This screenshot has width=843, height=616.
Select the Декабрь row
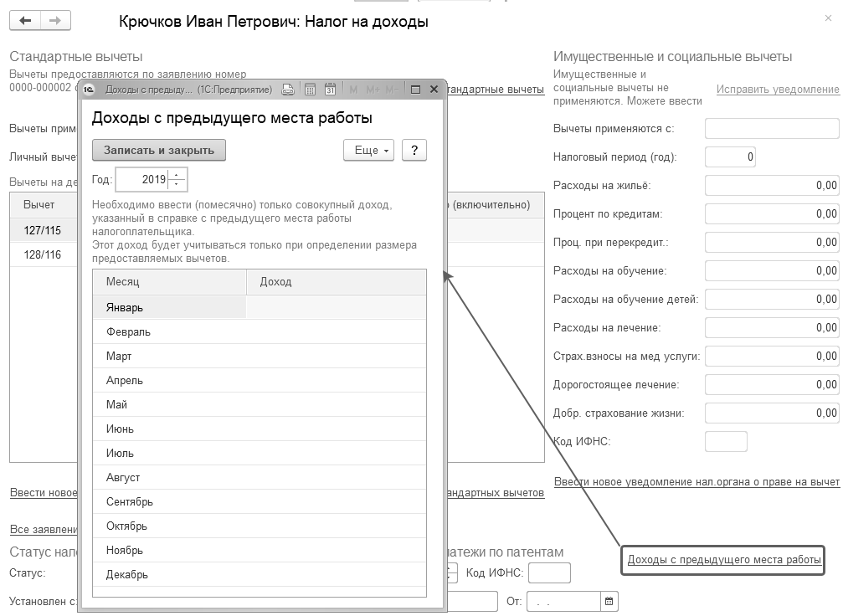tap(260, 575)
